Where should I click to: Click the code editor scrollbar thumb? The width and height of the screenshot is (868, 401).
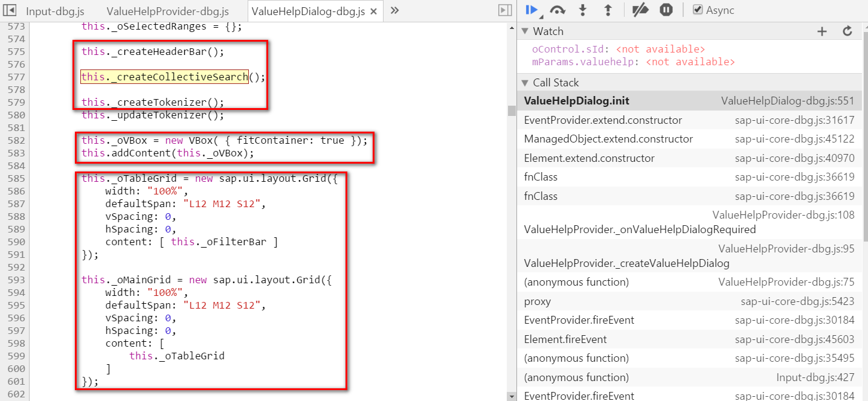(x=512, y=111)
